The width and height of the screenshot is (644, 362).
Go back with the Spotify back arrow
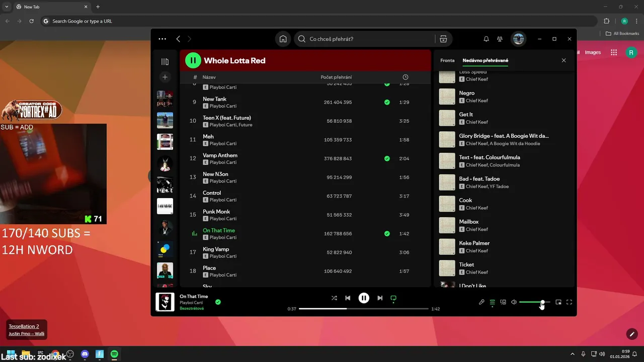point(178,39)
